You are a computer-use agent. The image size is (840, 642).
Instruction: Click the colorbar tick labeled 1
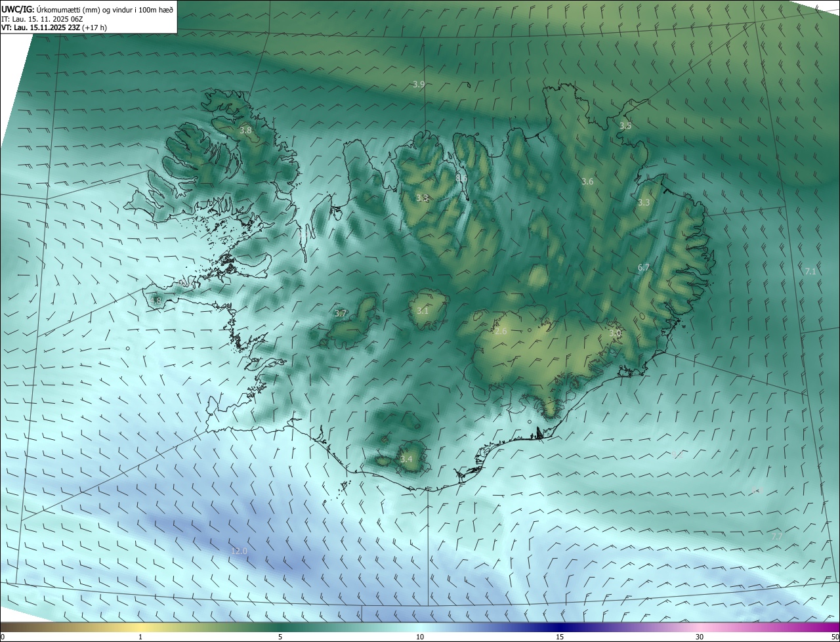pos(140,637)
